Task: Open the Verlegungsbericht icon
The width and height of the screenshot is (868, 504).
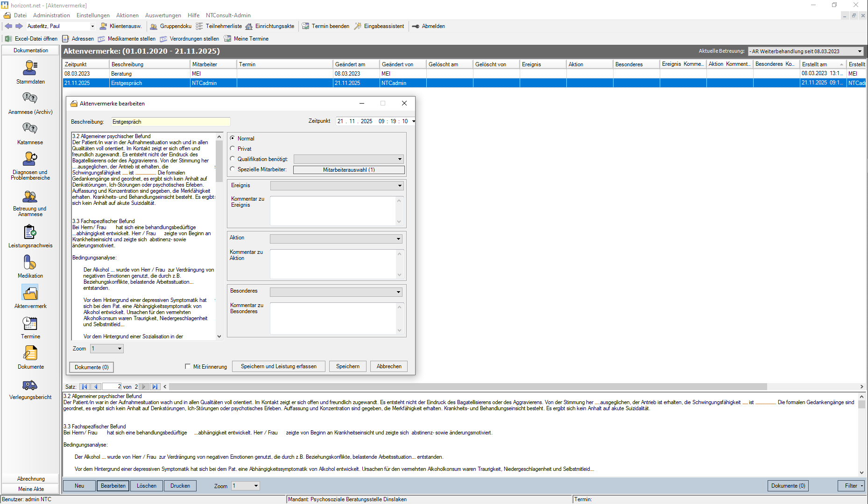Action: [x=30, y=385]
